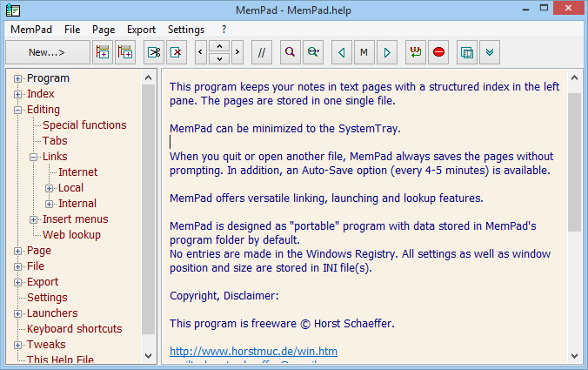
Task: Click the find-next magnifier icon
Action: point(313,52)
